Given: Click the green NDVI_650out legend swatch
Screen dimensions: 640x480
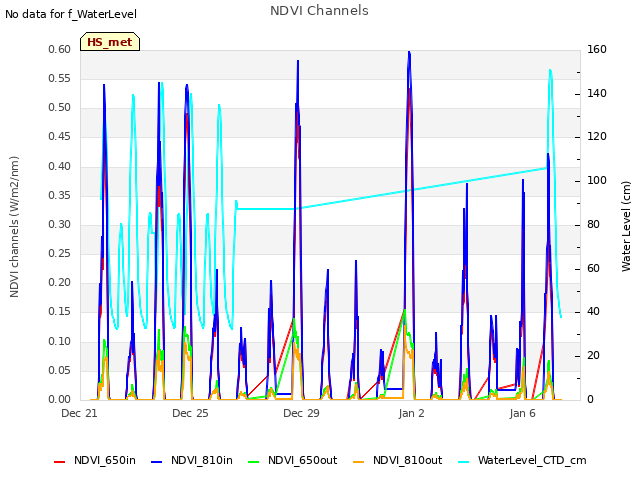Looking at the screenshot, I should tap(253, 462).
